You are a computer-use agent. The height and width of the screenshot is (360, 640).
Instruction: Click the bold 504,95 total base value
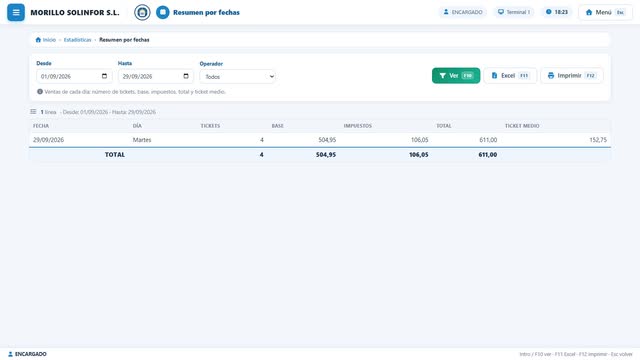point(326,155)
